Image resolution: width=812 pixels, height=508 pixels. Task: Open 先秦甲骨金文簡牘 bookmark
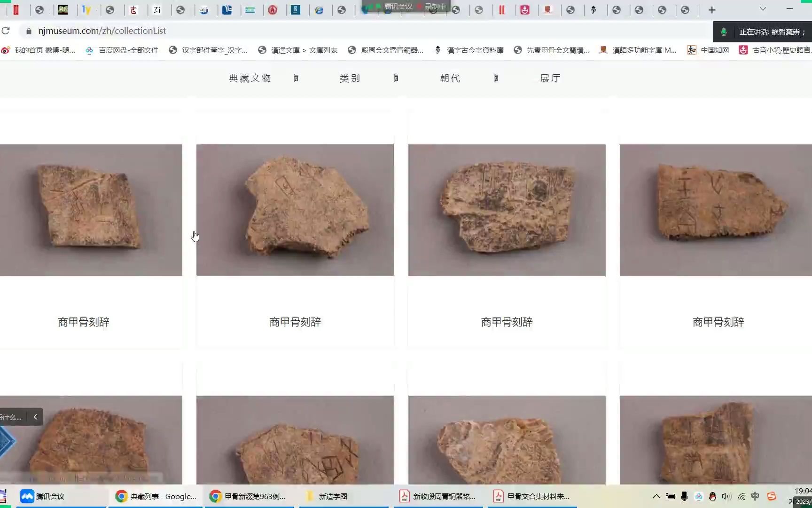pos(551,50)
